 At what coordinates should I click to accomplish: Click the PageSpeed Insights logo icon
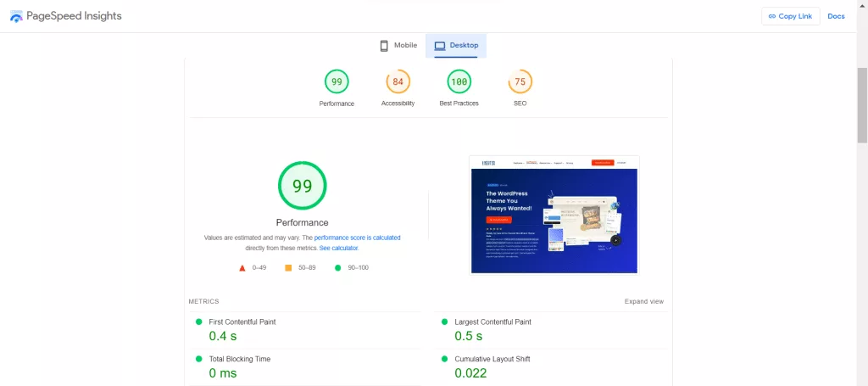click(x=17, y=16)
